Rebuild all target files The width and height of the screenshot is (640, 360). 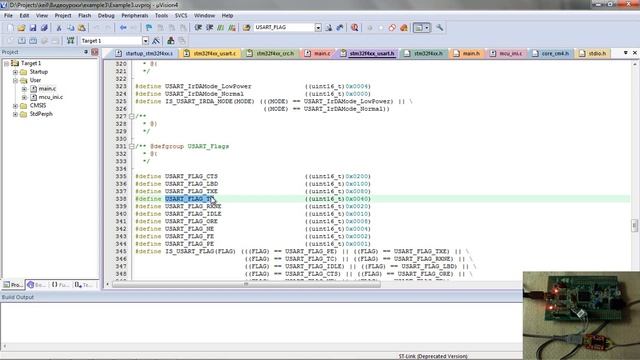point(33,41)
